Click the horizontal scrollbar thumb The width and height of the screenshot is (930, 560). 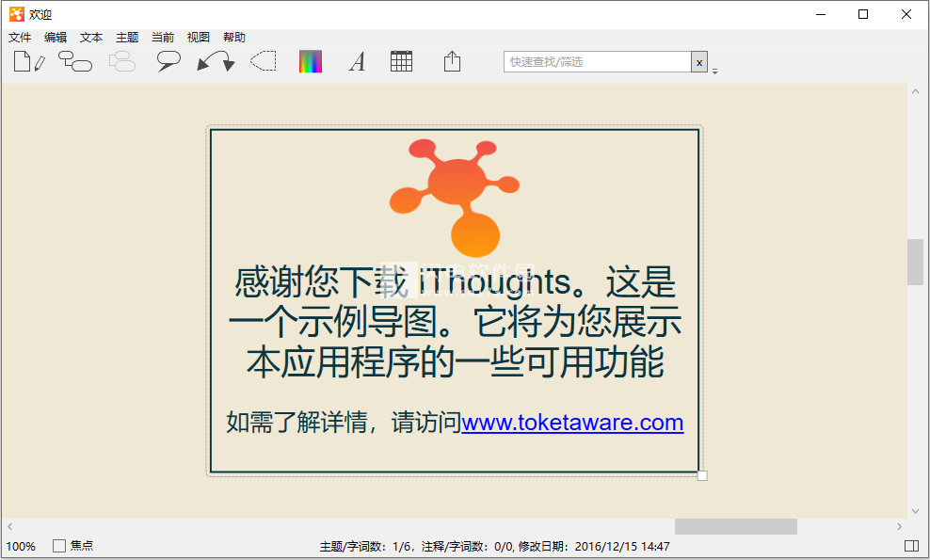click(x=735, y=526)
